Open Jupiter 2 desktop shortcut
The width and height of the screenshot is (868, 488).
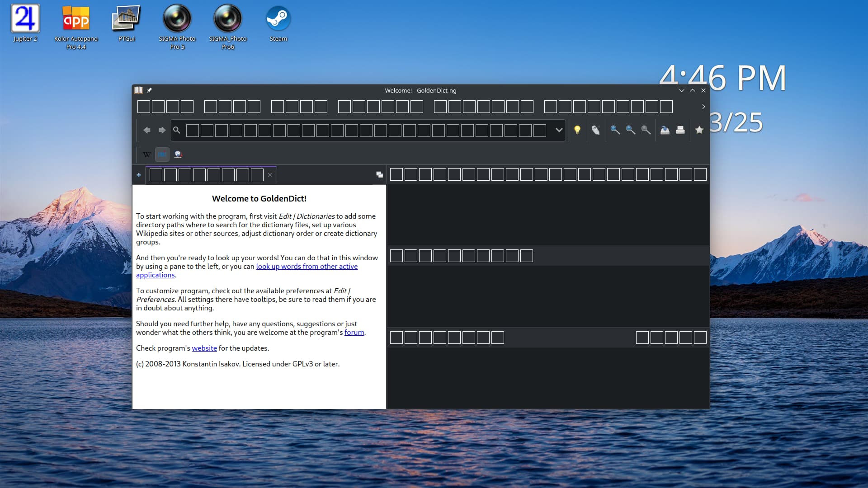click(x=25, y=23)
